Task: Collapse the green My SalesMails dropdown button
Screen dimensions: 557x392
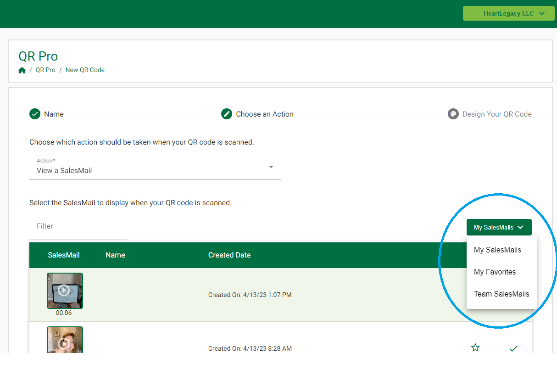Action: click(x=499, y=227)
